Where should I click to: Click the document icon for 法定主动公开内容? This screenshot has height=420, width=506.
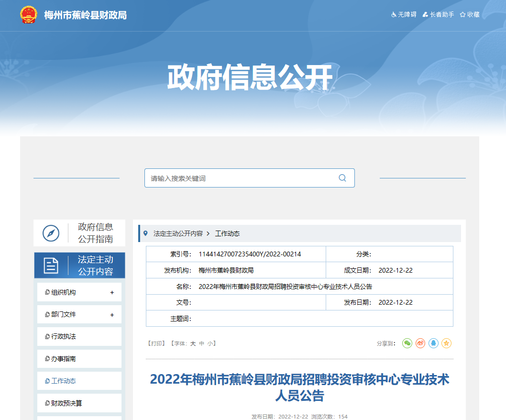pyautogui.click(x=51, y=265)
